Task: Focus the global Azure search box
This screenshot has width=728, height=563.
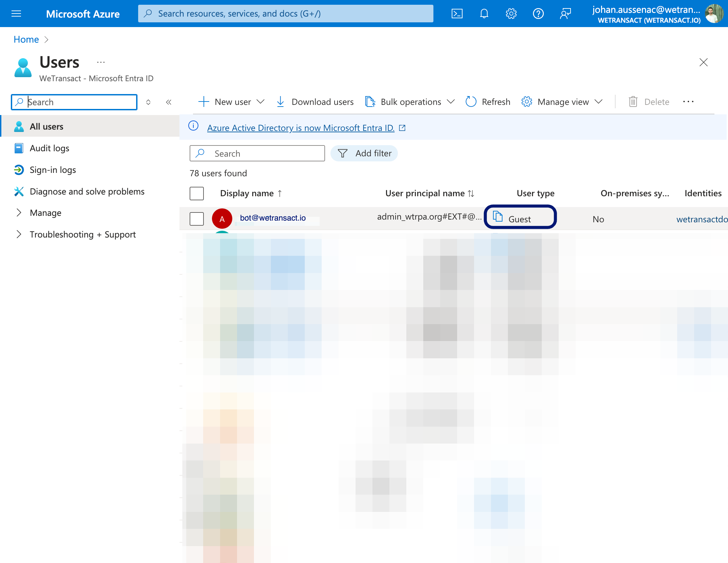Action: [286, 14]
